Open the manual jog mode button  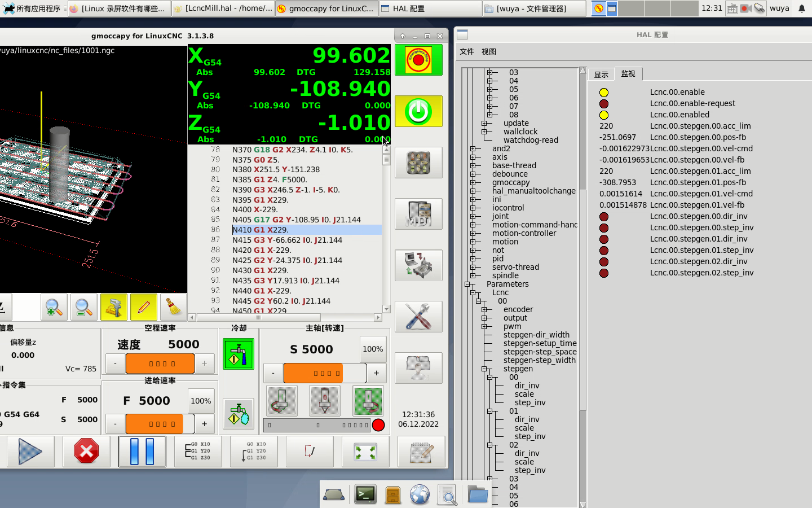(x=418, y=163)
